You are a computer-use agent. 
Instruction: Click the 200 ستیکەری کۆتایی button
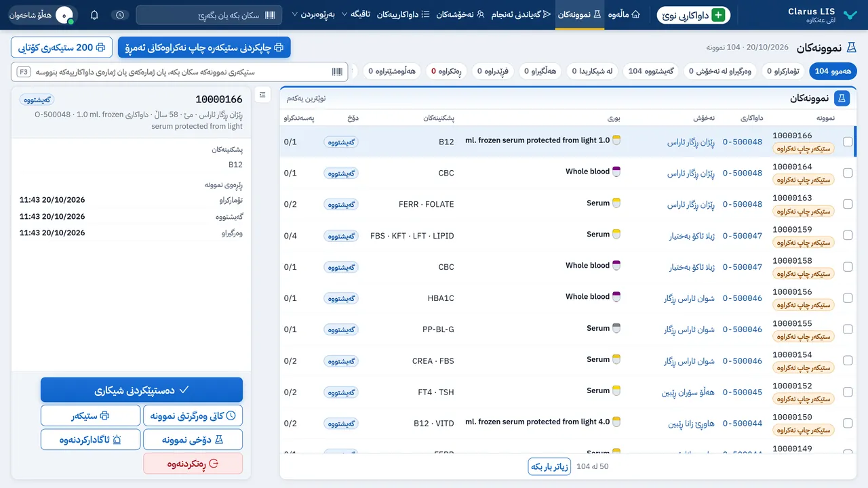62,47
